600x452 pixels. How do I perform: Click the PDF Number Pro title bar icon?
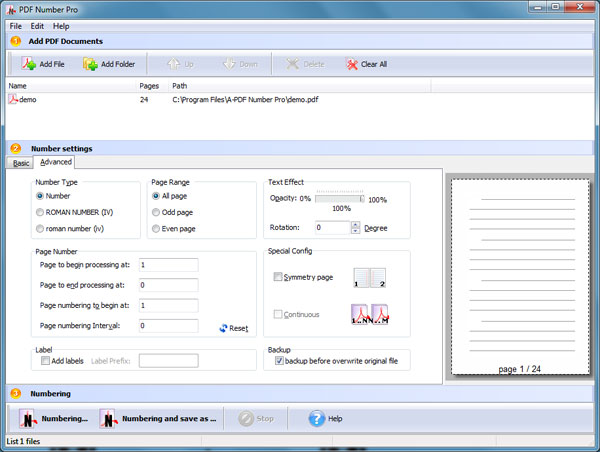click(x=11, y=10)
